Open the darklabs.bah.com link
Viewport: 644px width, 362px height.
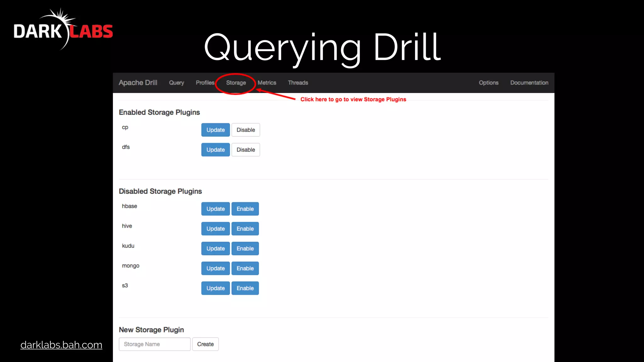[61, 345]
